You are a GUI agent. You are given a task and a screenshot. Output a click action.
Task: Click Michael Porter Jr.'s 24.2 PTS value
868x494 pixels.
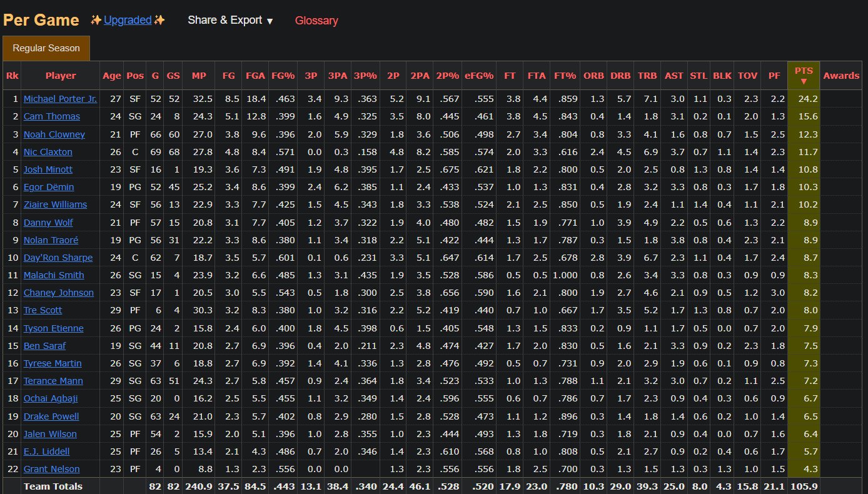[808, 99]
